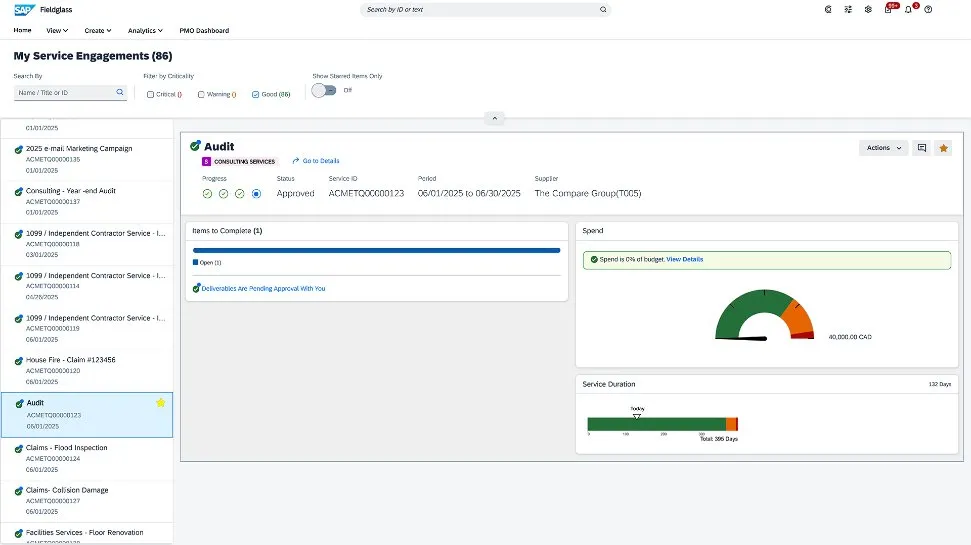
Task: Check the Critical filter checkbox
Action: pos(150,94)
